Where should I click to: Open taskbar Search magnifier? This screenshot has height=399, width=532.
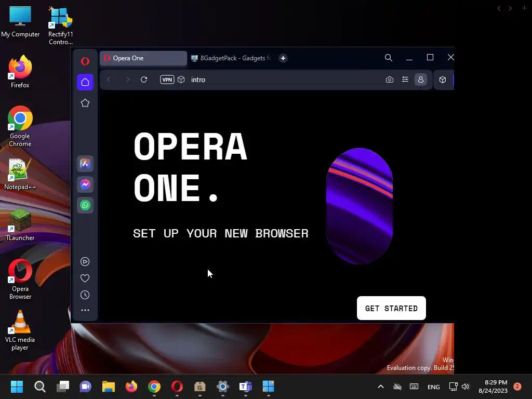[39, 386]
